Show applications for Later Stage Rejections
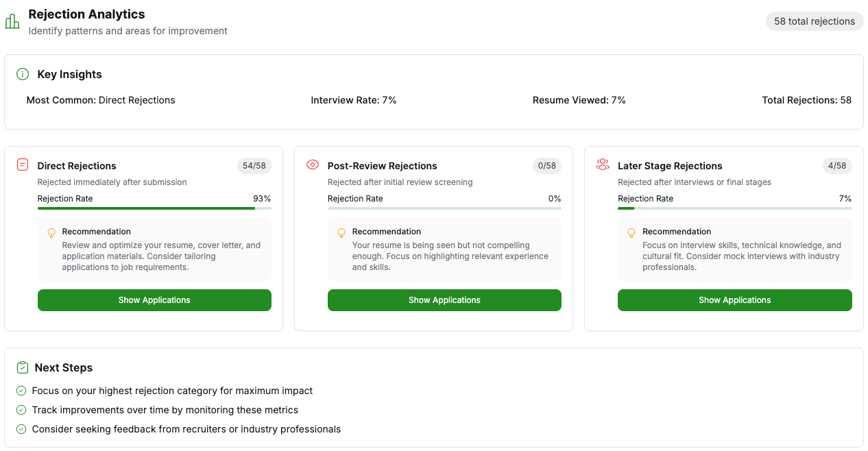868x451 pixels. coord(734,300)
